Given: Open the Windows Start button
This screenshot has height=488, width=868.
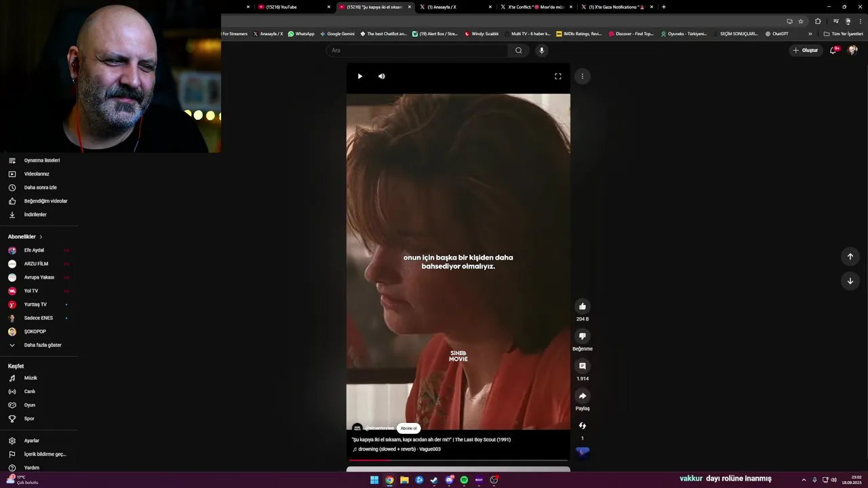Looking at the screenshot, I should pos(374,480).
